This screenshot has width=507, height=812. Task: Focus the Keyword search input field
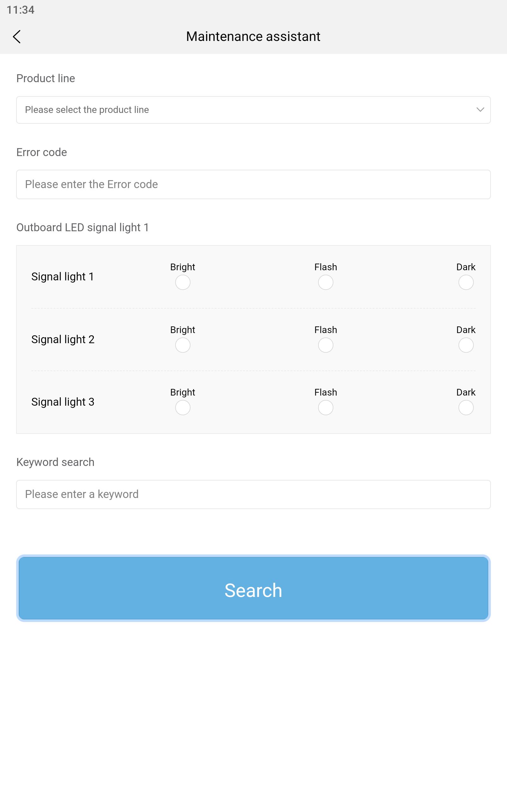click(x=253, y=494)
